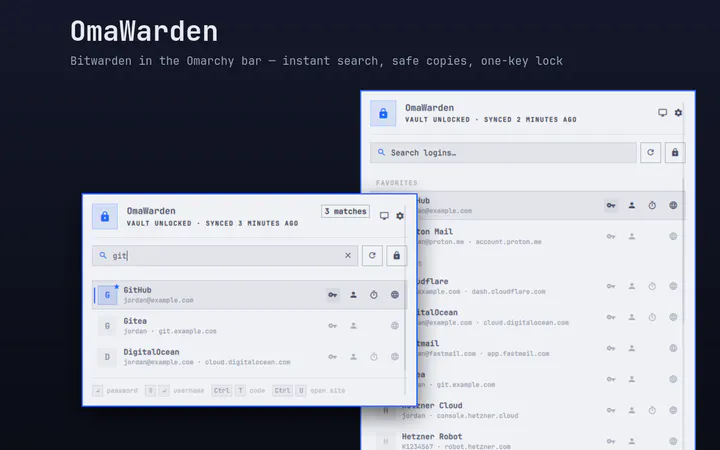The image size is (720, 450).
Task: Open favorites GitHub site globe in back window
Action: [673, 206]
